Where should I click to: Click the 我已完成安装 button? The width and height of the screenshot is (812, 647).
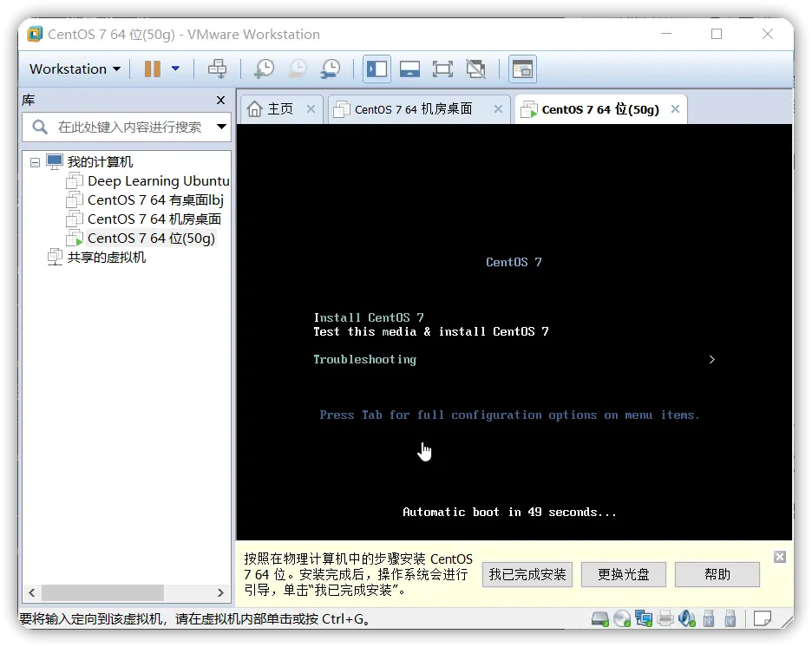tap(527, 574)
